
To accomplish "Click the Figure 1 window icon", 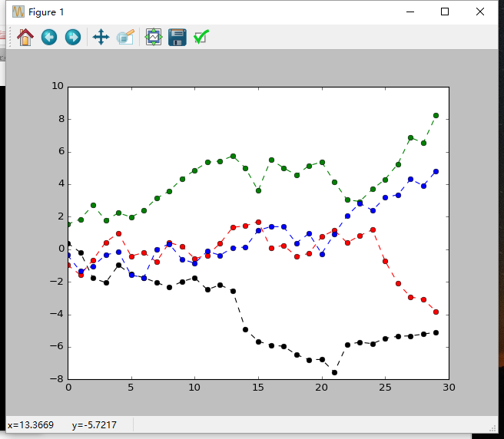I will tap(18, 12).
